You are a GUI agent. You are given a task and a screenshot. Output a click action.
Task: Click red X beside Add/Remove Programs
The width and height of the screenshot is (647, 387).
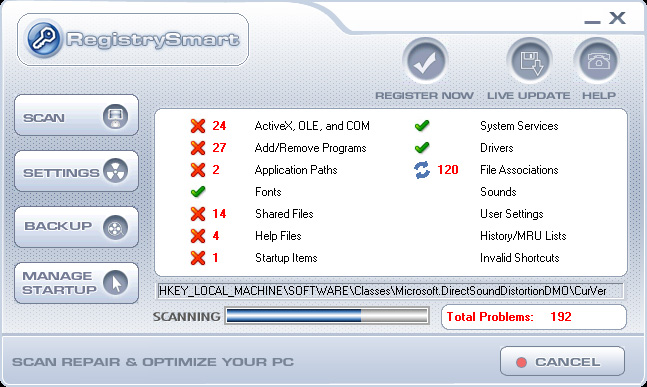pos(198,148)
